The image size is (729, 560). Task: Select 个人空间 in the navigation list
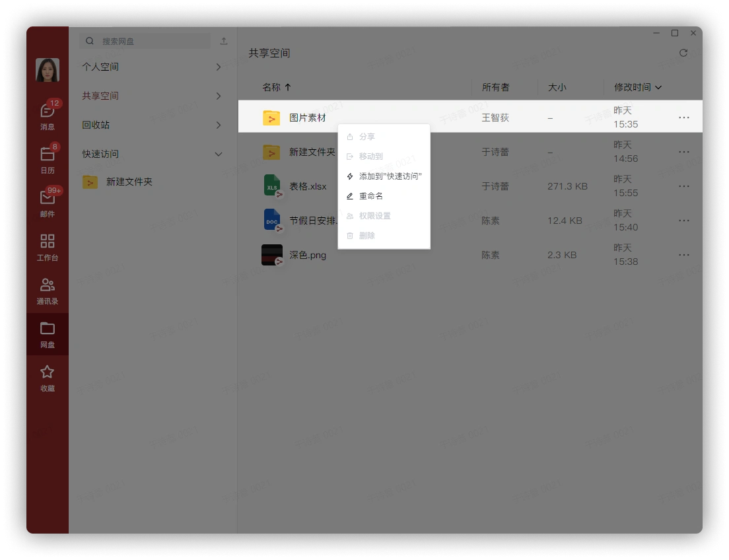100,67
